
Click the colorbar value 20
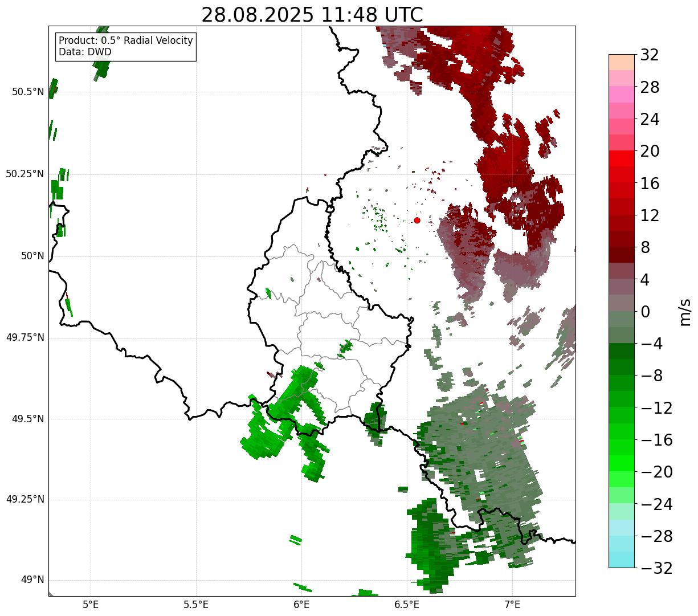point(650,152)
